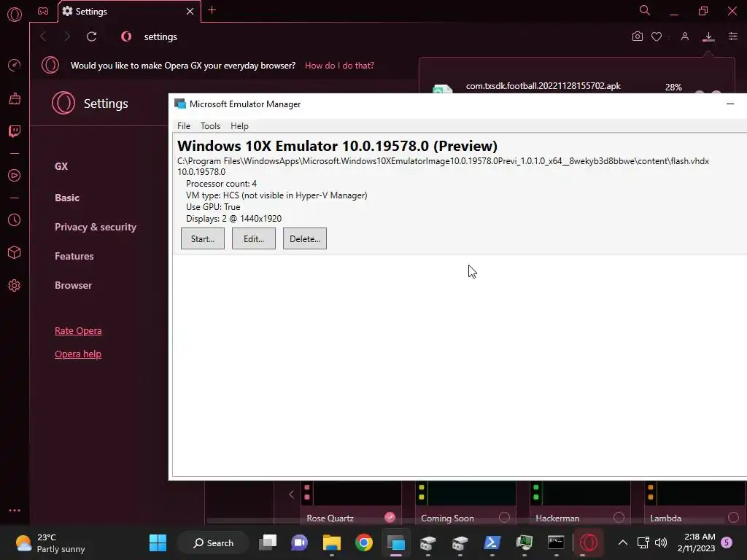Open the downloads icon in toolbar
The height and width of the screenshot is (560, 747).
pyautogui.click(x=708, y=36)
